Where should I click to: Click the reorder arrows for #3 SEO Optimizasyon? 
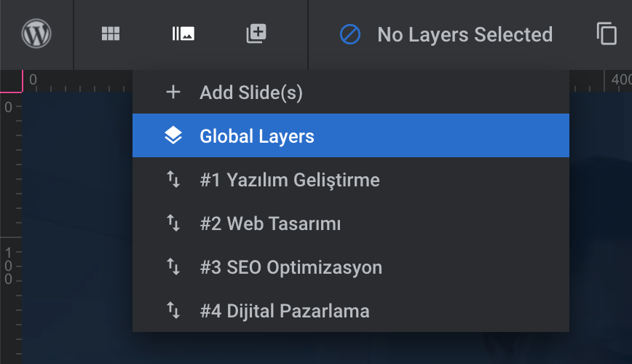click(x=173, y=267)
